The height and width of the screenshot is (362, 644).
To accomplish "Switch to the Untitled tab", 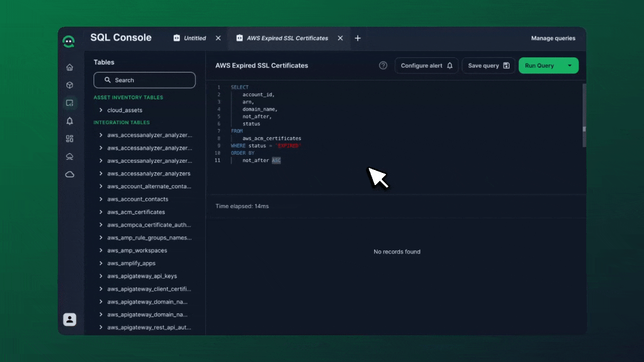I will coord(194,38).
